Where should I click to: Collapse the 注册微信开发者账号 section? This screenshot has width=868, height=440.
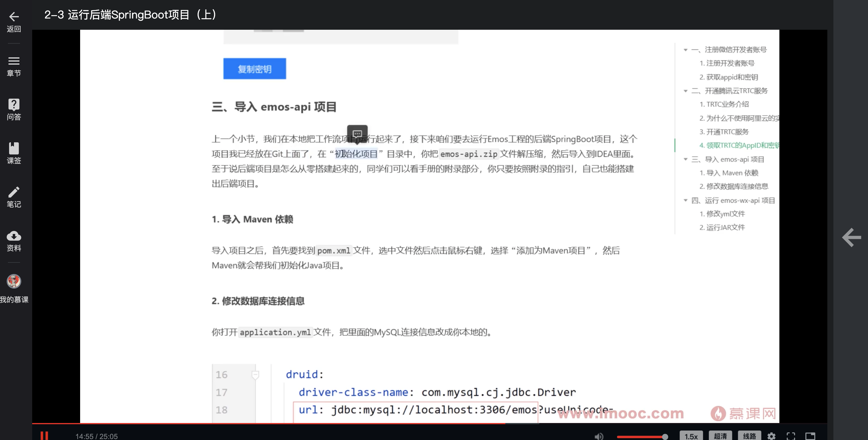coord(686,49)
